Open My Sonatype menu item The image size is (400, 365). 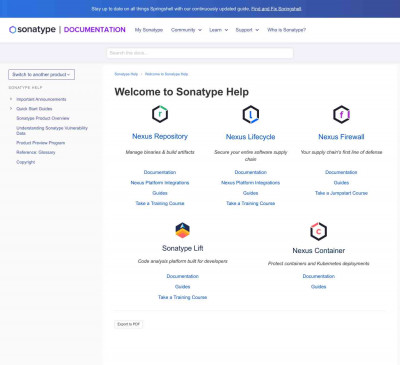(149, 30)
